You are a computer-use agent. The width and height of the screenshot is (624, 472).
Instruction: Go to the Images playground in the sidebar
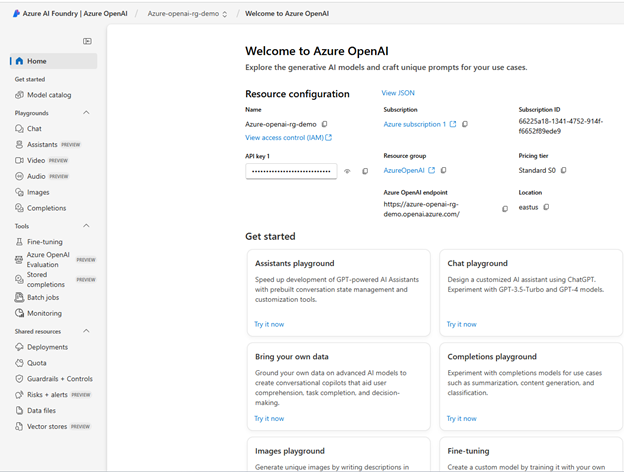(x=38, y=192)
